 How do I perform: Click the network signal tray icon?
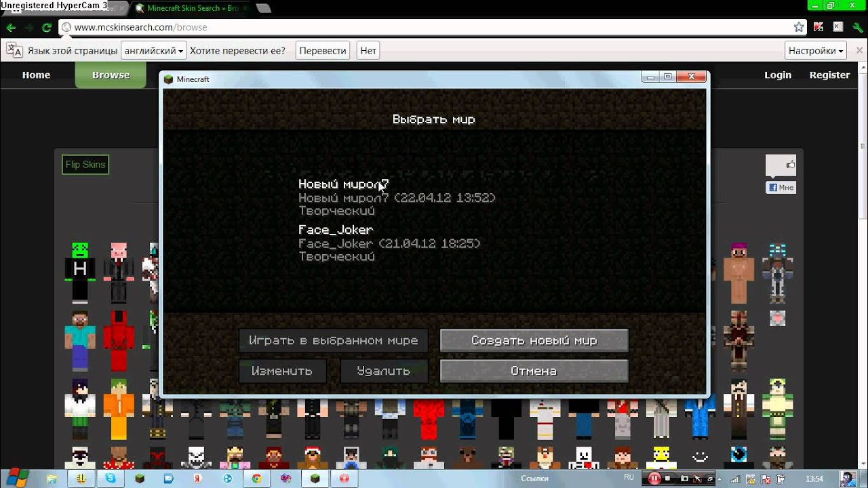[x=734, y=479]
